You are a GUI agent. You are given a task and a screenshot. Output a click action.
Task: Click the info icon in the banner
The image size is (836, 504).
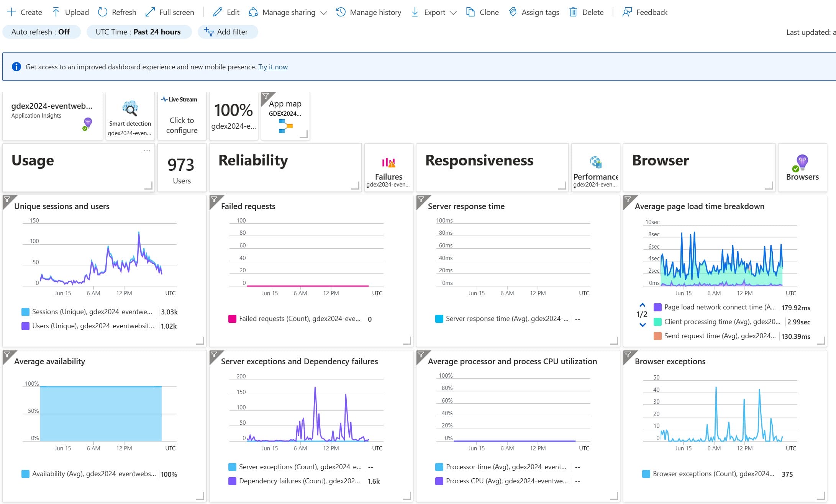[16, 67]
